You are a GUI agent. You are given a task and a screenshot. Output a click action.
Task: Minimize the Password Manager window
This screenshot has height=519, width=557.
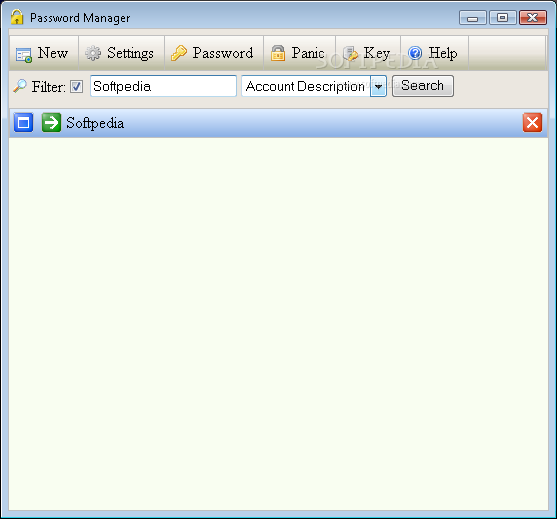(x=472, y=17)
